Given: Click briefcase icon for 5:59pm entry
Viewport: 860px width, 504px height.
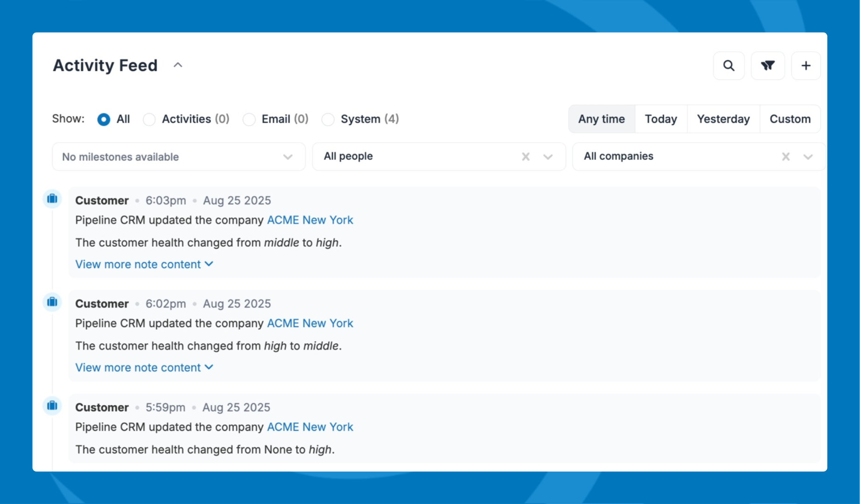Looking at the screenshot, I should coord(52,406).
